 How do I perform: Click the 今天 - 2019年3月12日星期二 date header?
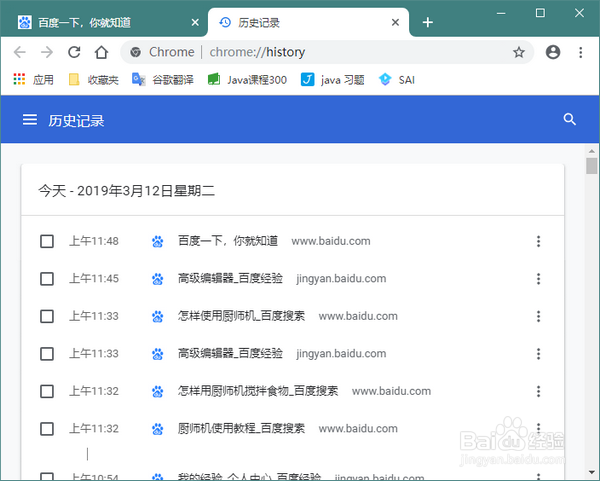coord(127,191)
